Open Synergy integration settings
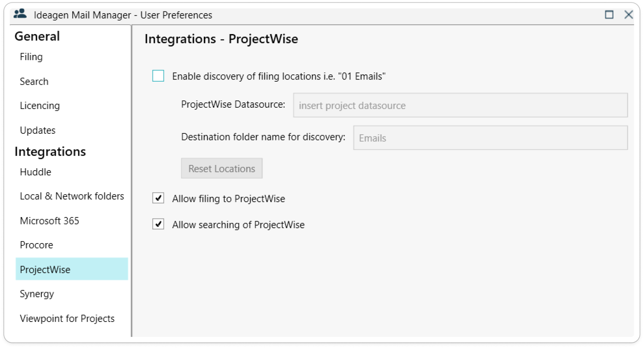Viewport: 644px width, 348px height. 37,294
